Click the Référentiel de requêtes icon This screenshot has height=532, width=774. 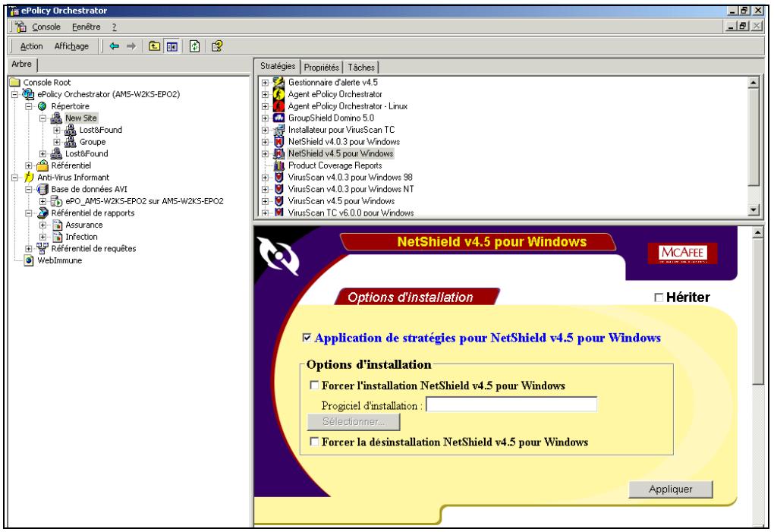click(42, 248)
